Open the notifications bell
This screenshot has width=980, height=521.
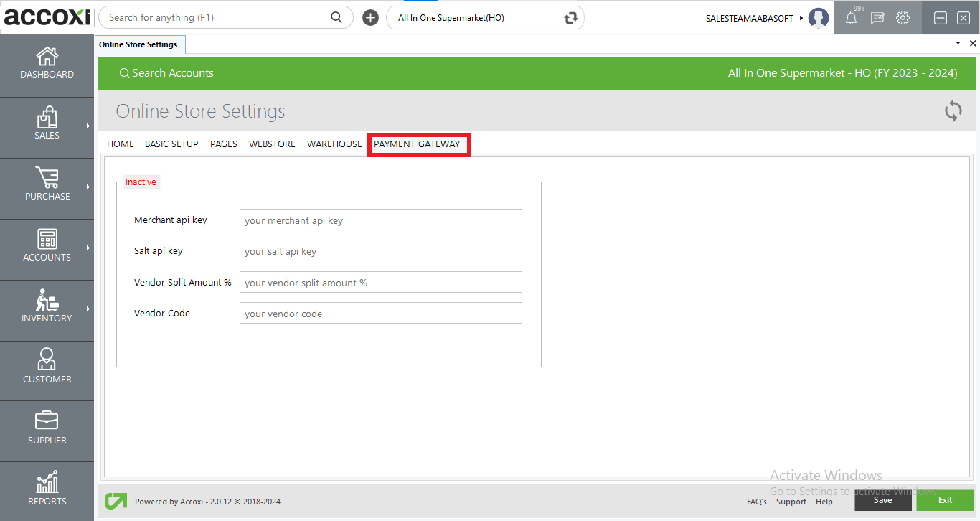851,17
